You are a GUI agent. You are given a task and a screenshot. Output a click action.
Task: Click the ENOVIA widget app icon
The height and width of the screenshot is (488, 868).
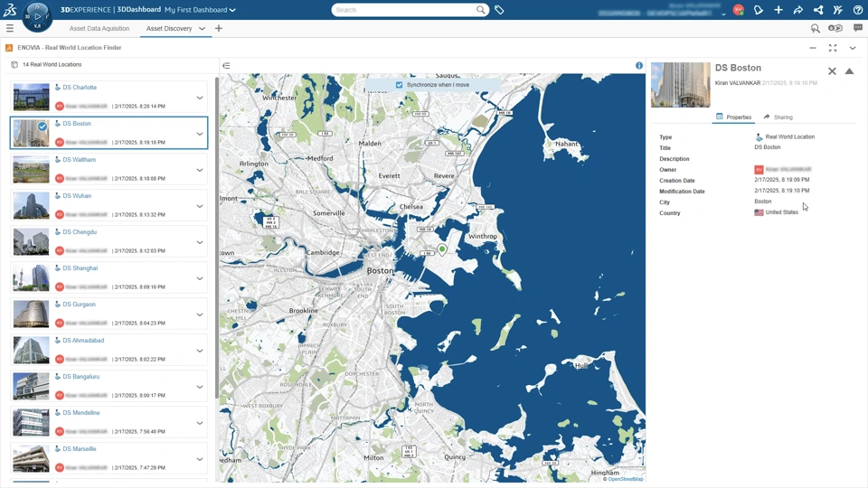pyautogui.click(x=9, y=48)
